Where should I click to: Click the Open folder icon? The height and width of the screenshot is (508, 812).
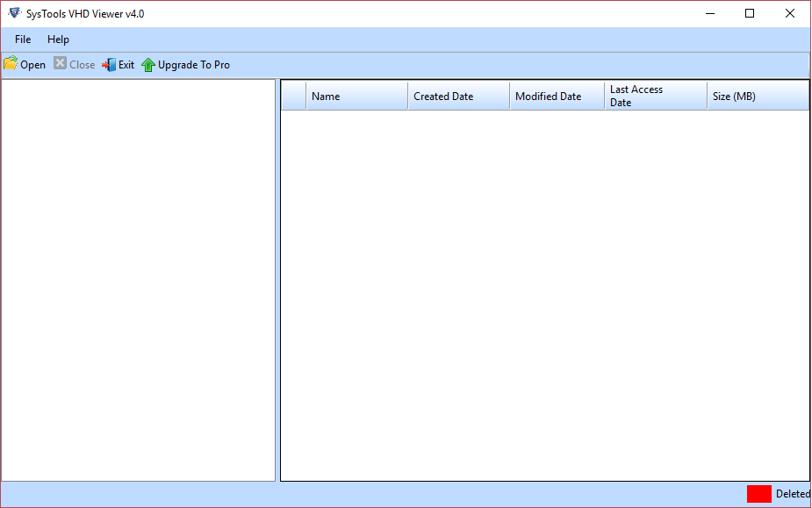[11, 64]
